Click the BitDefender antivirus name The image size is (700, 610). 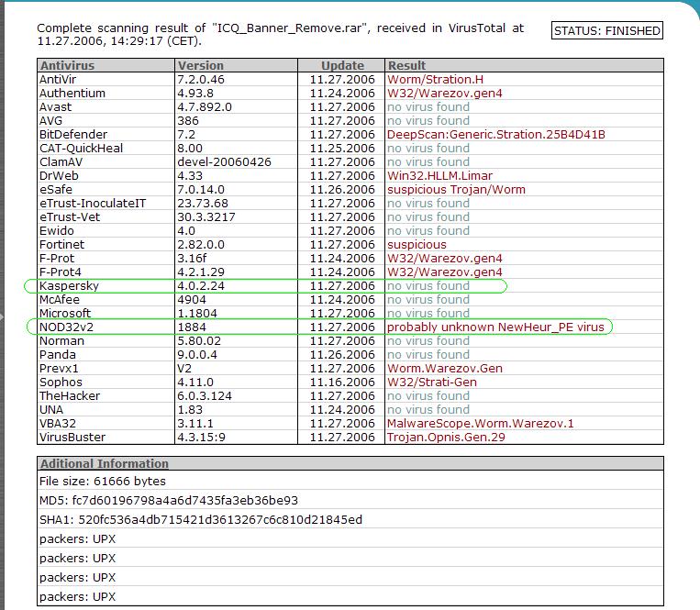(73, 135)
